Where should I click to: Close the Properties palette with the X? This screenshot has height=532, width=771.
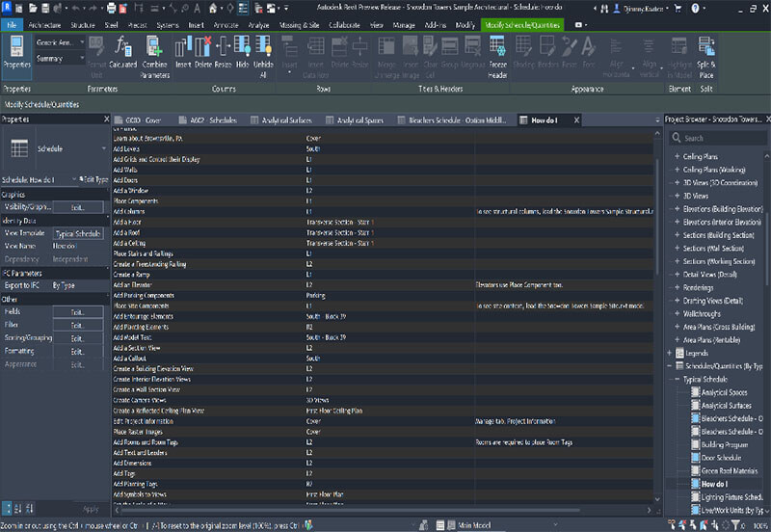105,120
